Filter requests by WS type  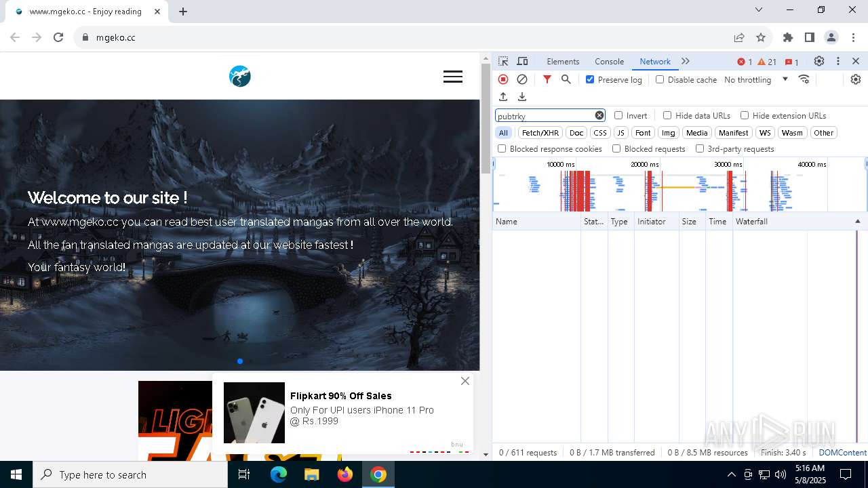[765, 133]
